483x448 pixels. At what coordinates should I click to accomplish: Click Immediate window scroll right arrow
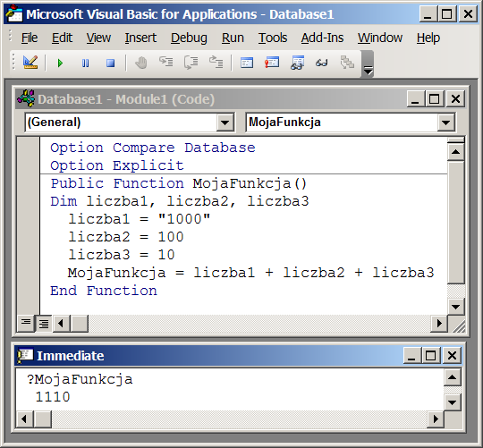436,418
